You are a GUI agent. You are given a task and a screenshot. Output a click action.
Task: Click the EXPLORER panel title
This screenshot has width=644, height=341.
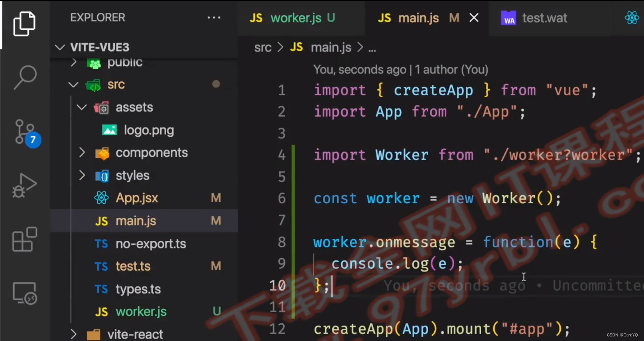coord(98,17)
